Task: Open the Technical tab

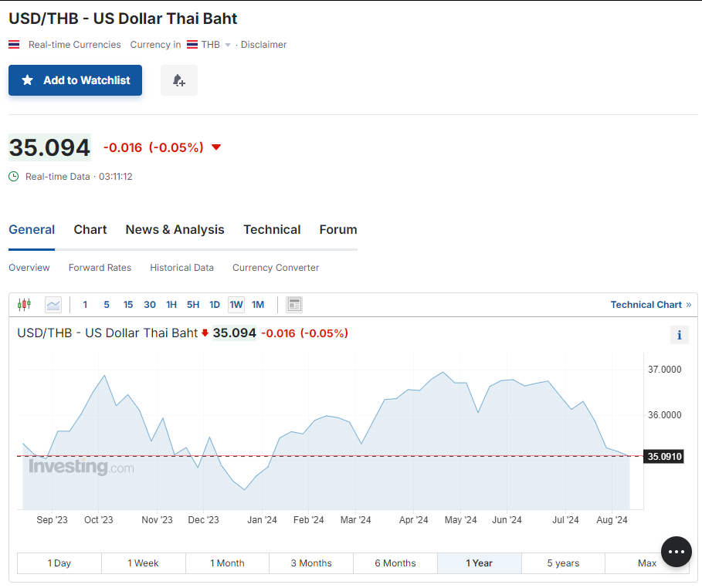Action: (272, 230)
